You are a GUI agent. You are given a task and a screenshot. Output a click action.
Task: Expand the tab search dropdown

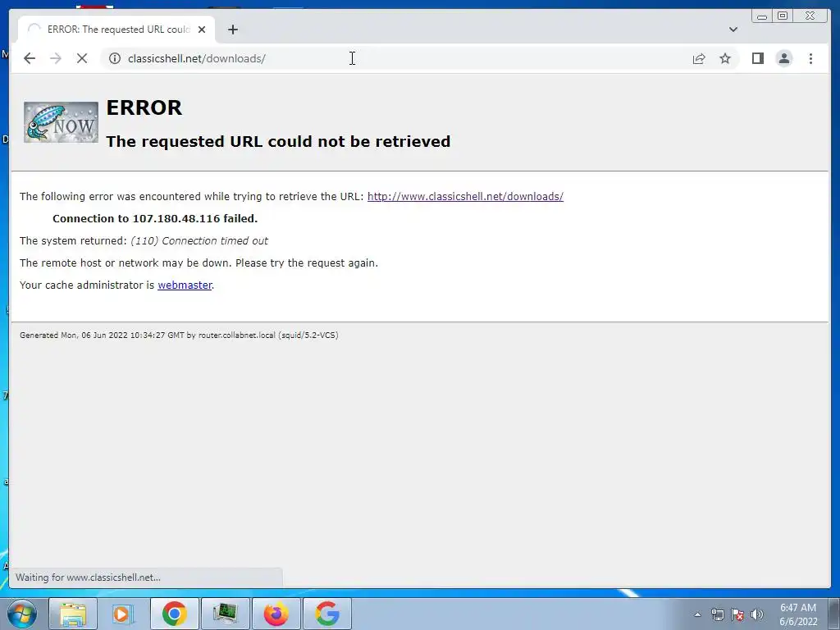(733, 30)
